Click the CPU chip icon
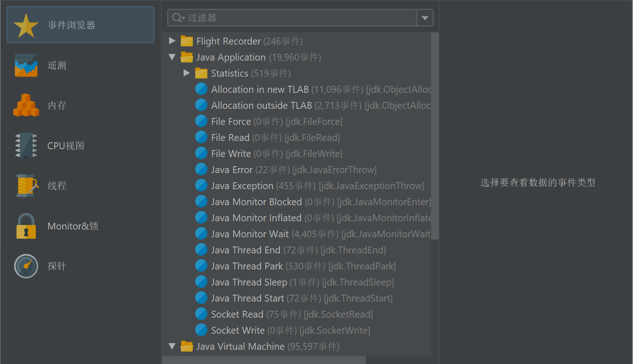Viewport: 633px width, 364px height. tap(26, 146)
